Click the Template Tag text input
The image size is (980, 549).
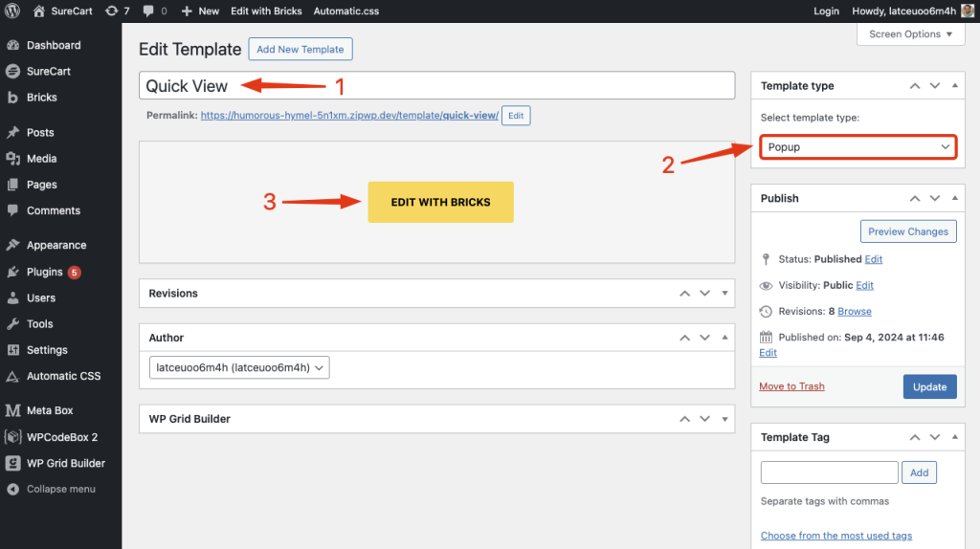click(830, 472)
